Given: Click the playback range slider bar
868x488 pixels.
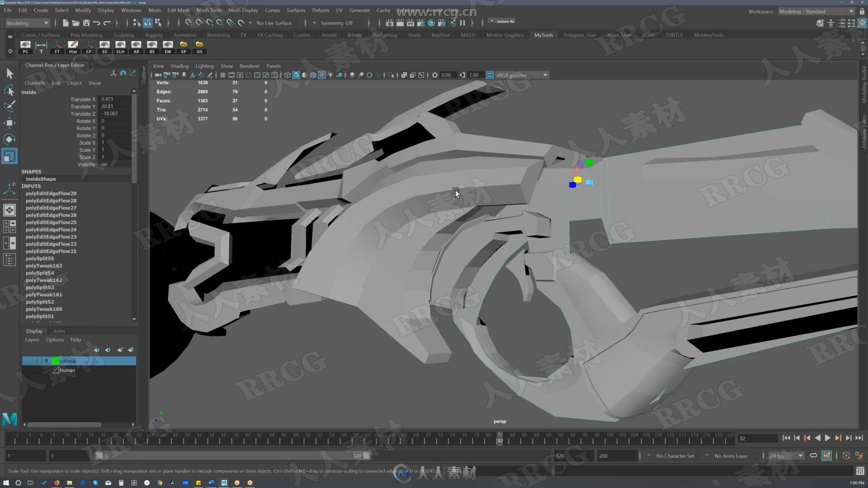Looking at the screenshot, I should point(233,455).
